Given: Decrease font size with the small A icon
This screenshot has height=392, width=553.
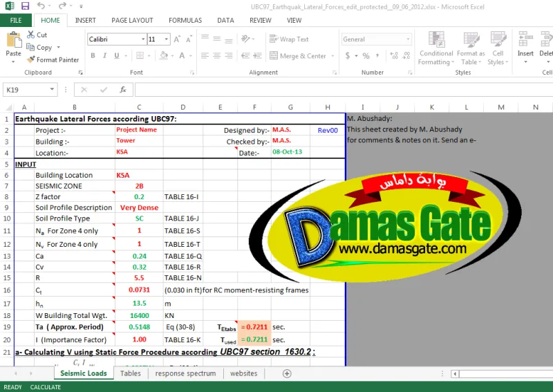Looking at the screenshot, I should [x=189, y=39].
